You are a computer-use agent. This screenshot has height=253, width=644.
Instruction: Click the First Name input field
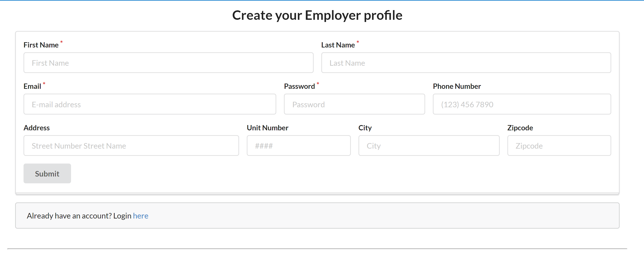(168, 63)
